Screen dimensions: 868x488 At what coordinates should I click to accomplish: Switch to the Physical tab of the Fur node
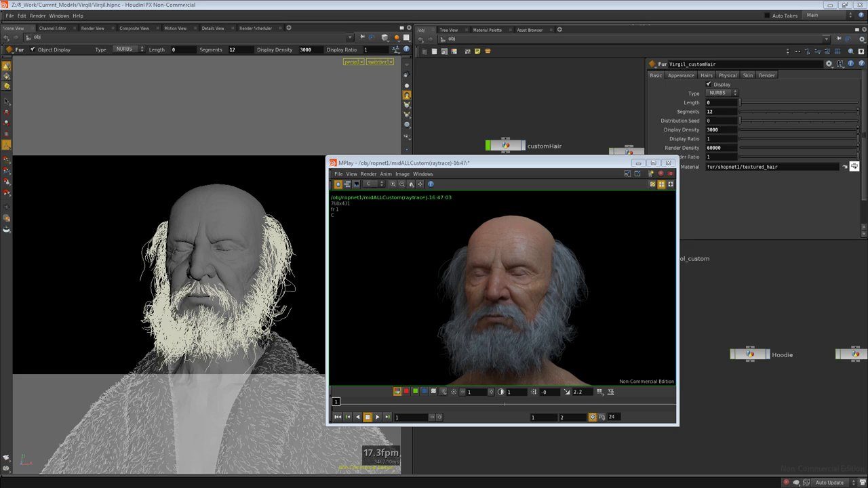727,75
